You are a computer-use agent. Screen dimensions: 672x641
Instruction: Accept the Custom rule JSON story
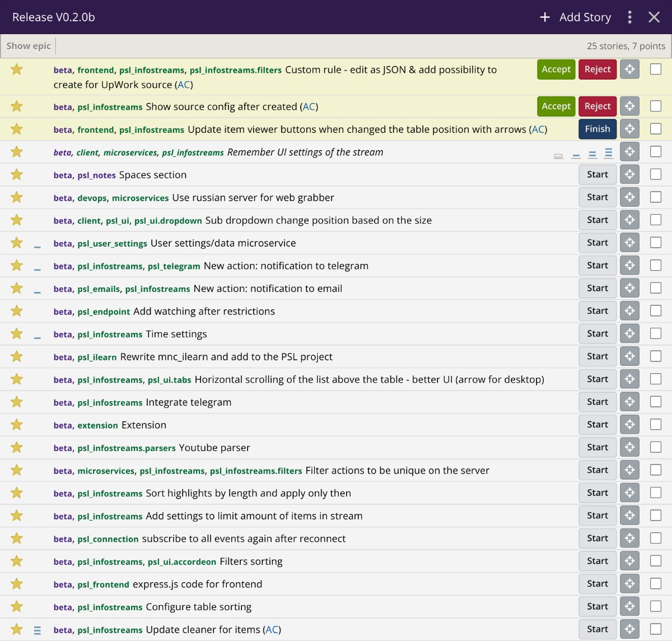(x=556, y=69)
